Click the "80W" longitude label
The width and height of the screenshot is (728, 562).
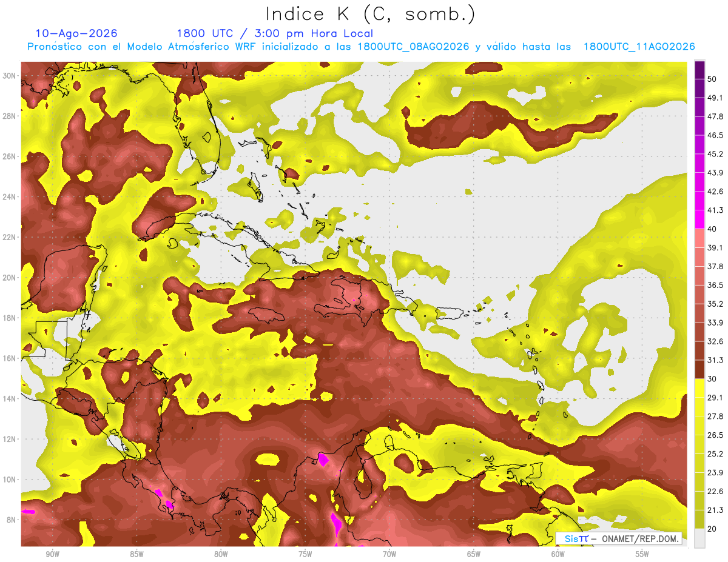tap(221, 554)
